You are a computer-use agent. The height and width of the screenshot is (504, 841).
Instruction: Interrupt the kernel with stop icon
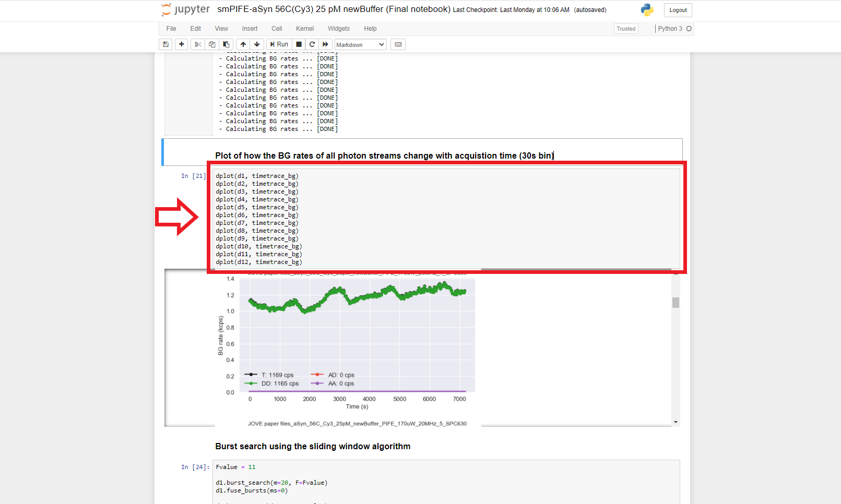(299, 44)
